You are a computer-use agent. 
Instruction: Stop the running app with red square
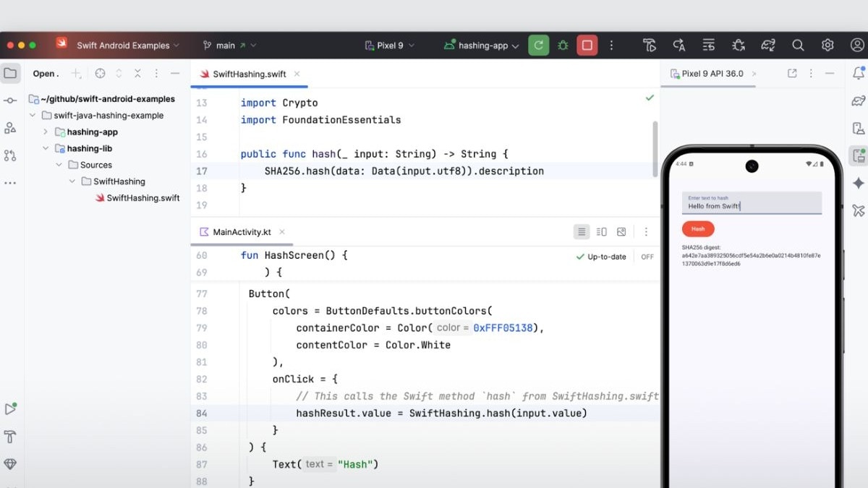tap(587, 46)
